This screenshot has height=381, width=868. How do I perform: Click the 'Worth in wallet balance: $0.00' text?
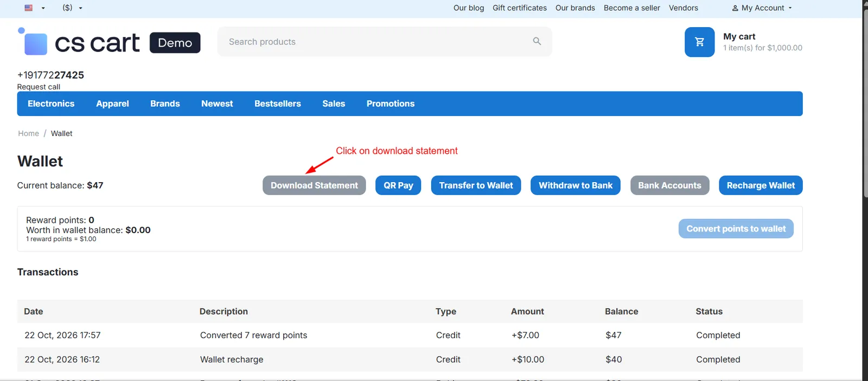88,230
